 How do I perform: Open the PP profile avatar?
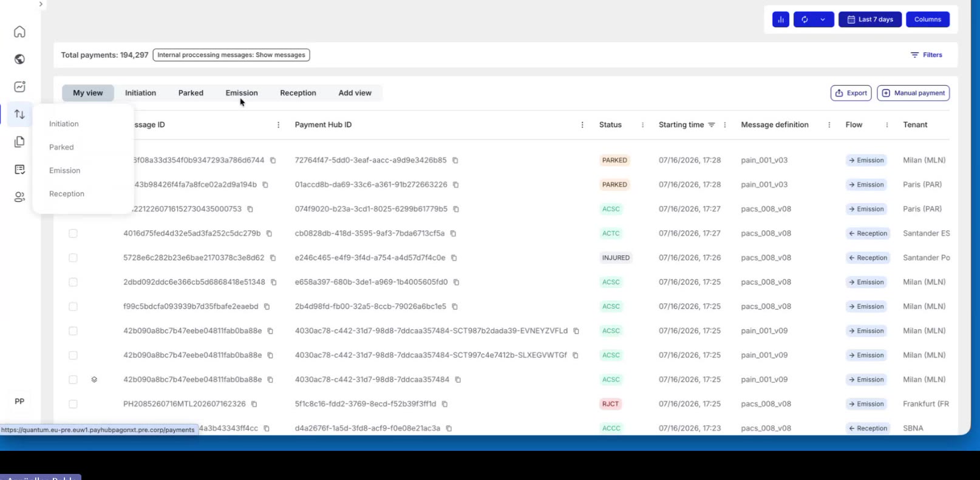19,401
